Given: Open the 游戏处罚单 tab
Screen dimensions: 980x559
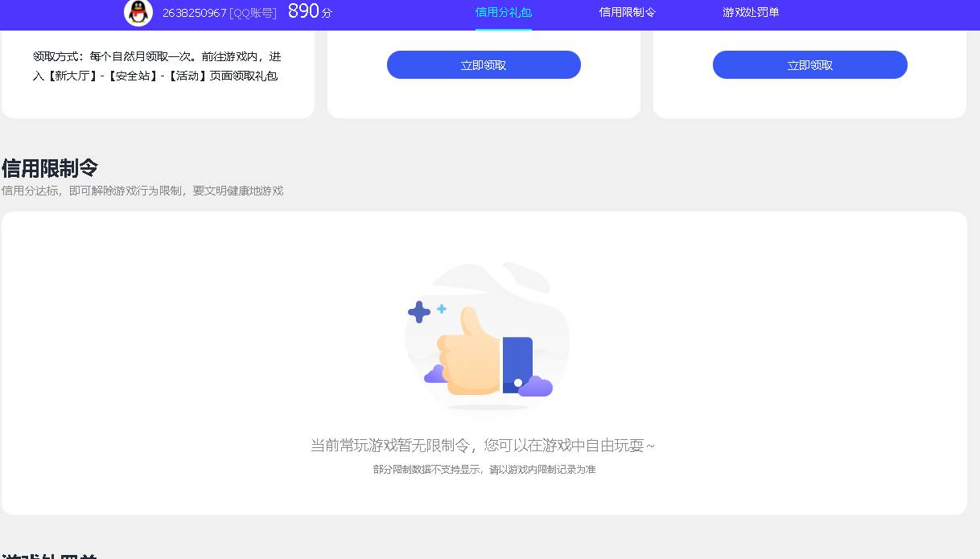Looking at the screenshot, I should coord(751,12).
